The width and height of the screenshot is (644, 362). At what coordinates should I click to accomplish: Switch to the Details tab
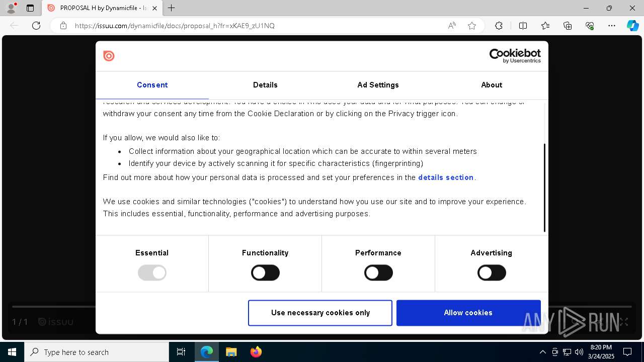[265, 85]
